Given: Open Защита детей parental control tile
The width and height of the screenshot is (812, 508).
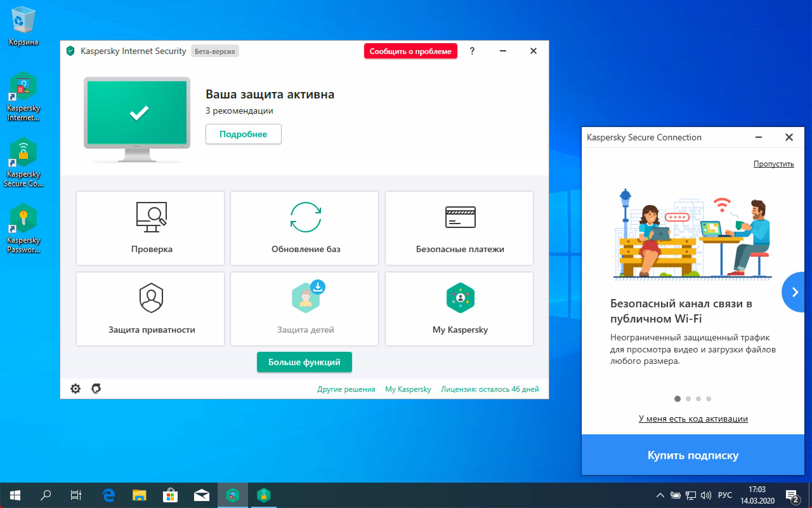Looking at the screenshot, I should (304, 309).
